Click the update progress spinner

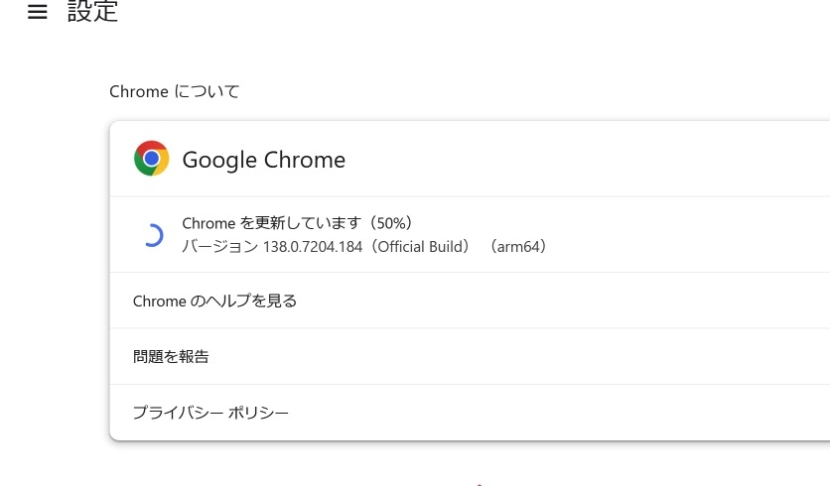point(152,235)
